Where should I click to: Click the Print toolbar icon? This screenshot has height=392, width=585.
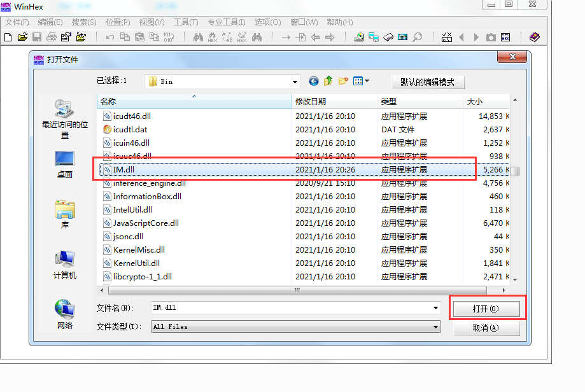coord(52,38)
